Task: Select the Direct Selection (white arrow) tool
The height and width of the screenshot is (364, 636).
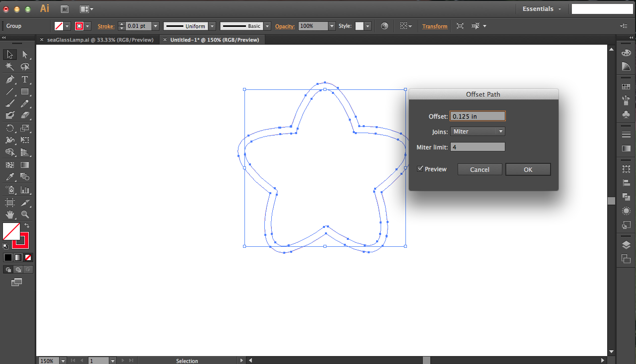Action: coord(25,55)
